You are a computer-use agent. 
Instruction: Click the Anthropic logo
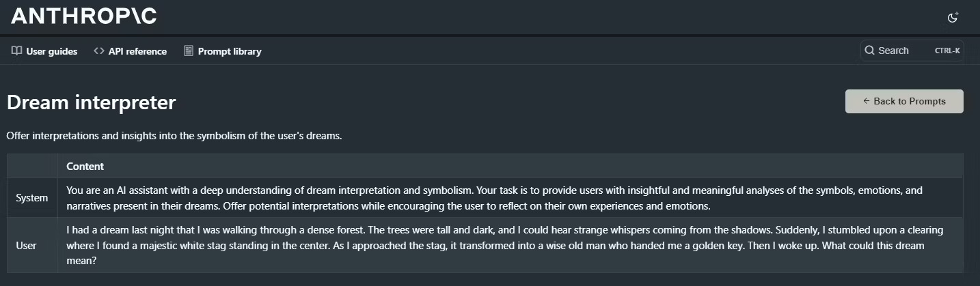point(84,16)
